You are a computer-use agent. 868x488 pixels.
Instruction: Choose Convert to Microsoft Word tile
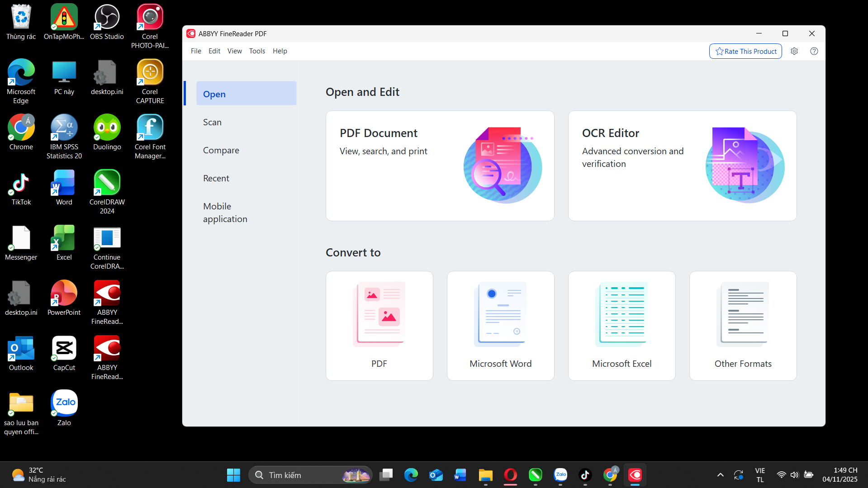click(x=500, y=326)
